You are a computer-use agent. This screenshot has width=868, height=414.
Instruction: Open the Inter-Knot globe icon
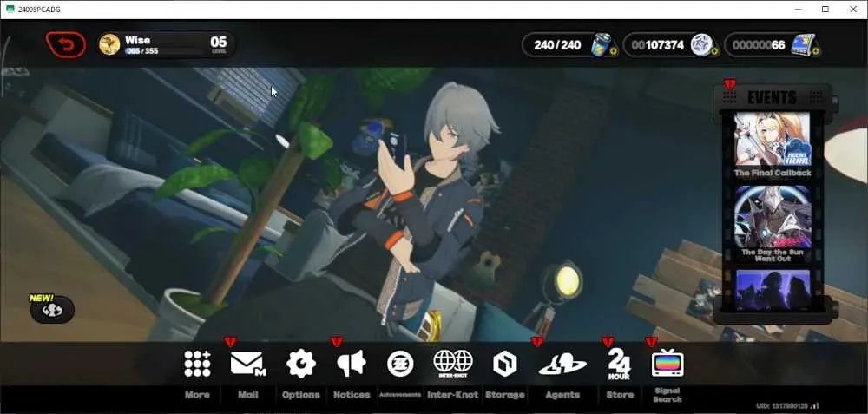click(453, 364)
